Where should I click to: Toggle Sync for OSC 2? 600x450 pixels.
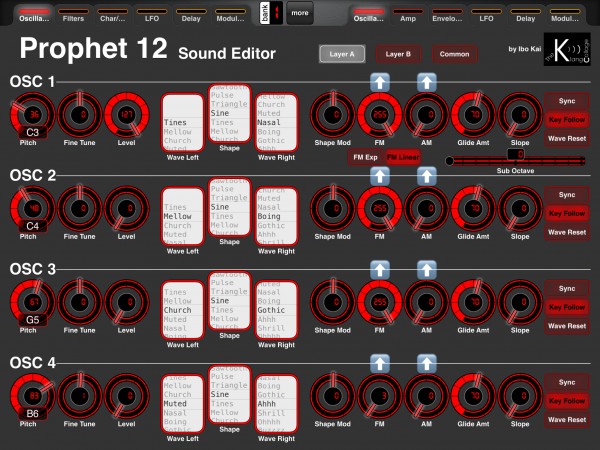tap(567, 195)
